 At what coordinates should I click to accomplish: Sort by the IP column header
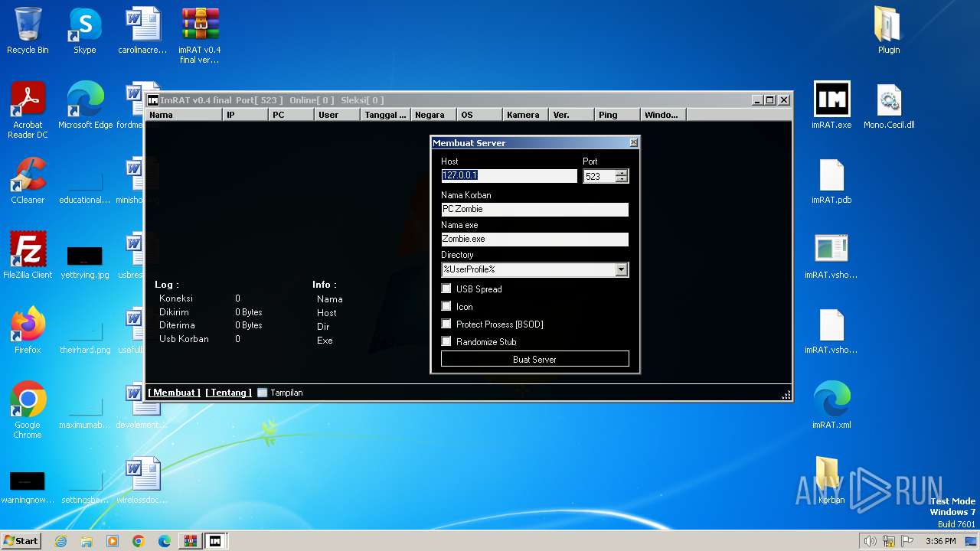[245, 115]
